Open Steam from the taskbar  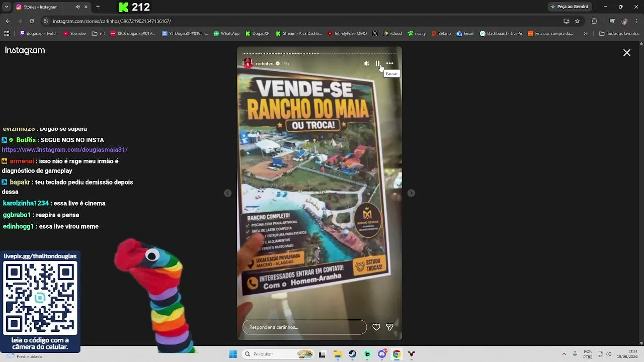tap(353, 354)
